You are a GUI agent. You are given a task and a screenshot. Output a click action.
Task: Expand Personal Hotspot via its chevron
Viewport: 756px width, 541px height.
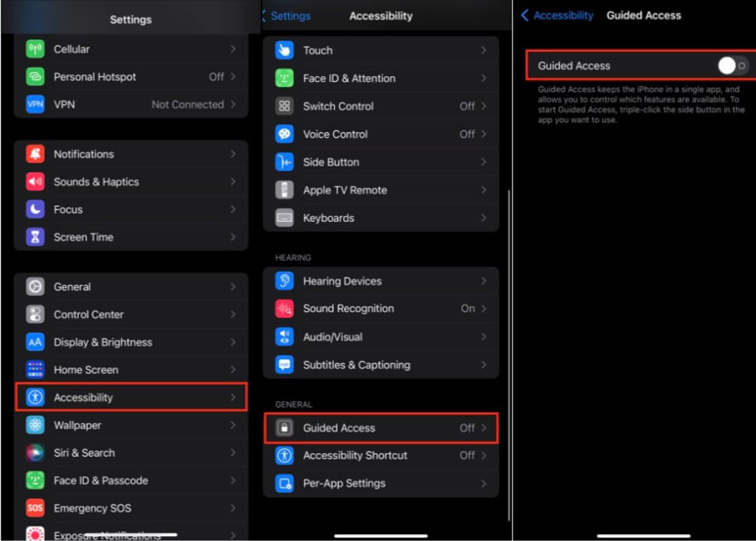pos(233,77)
